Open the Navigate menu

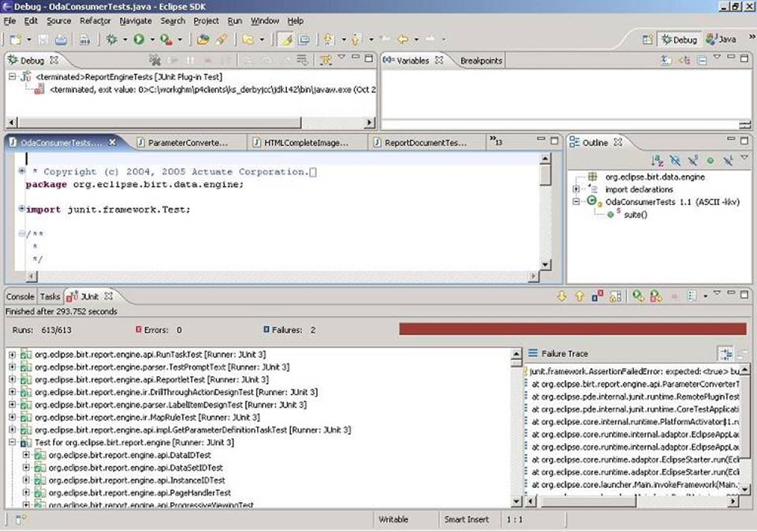pyautogui.click(x=136, y=20)
